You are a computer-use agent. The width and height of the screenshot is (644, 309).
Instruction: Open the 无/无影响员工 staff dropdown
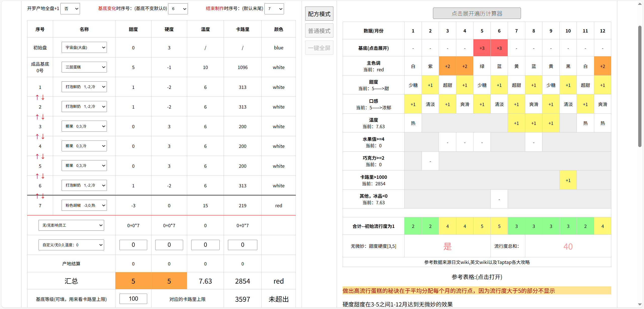tap(71, 225)
